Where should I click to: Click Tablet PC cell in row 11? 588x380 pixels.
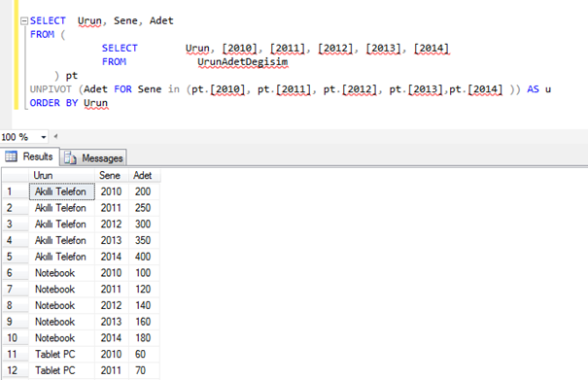tap(62, 354)
